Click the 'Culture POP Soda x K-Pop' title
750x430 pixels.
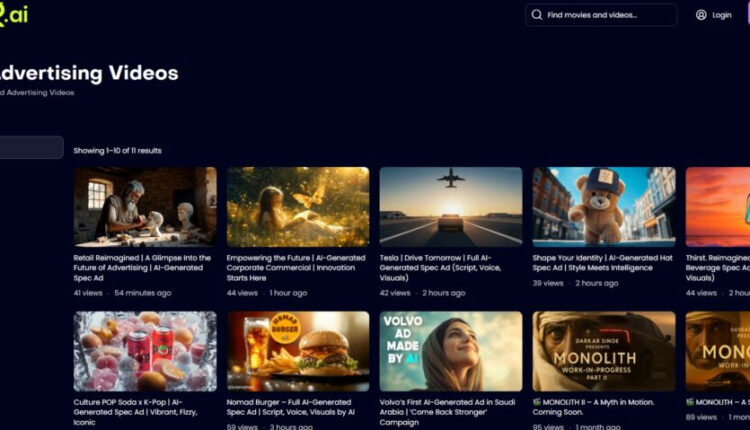(x=135, y=412)
